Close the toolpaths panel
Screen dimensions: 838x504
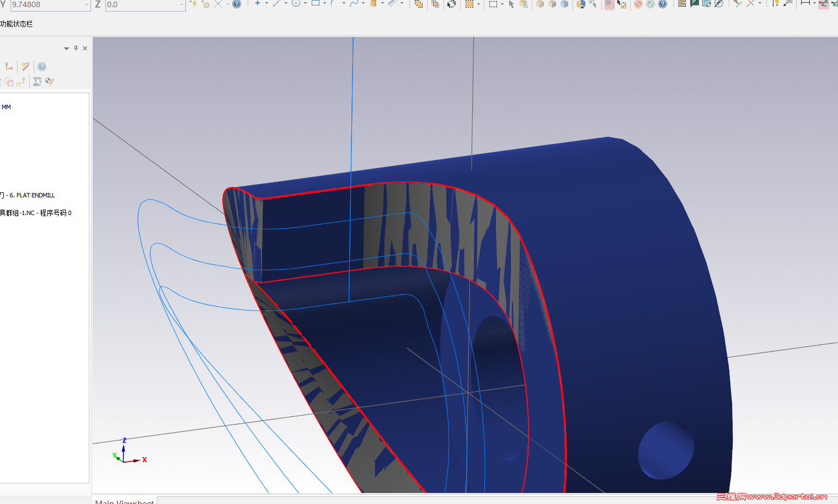[85, 48]
